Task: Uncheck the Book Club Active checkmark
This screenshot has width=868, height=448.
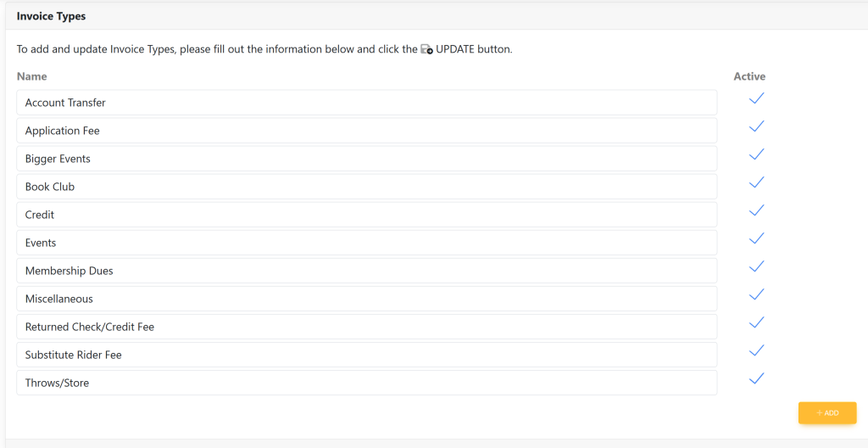Action: [756, 182]
